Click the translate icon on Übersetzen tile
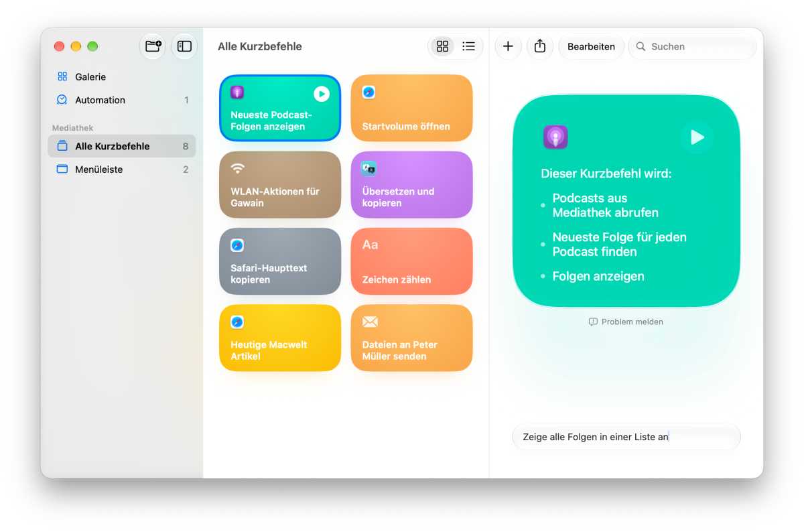Screen dimensions: 804x532 [369, 168]
